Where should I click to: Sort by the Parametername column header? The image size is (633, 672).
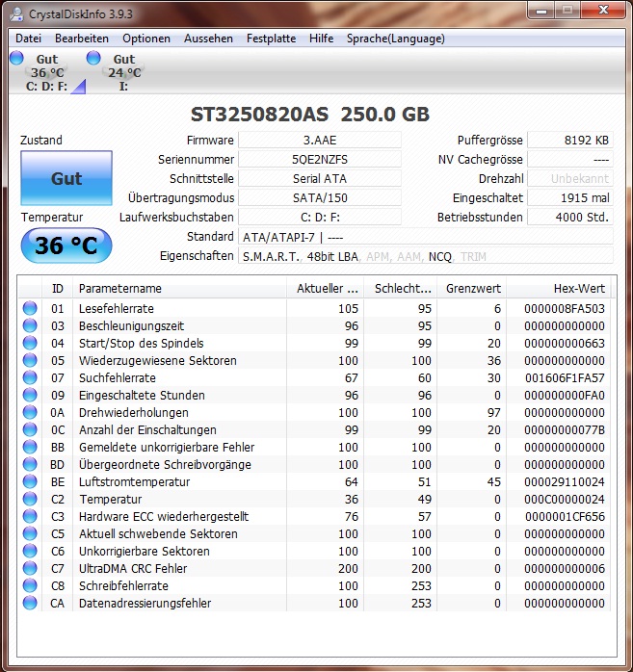[x=180, y=289]
